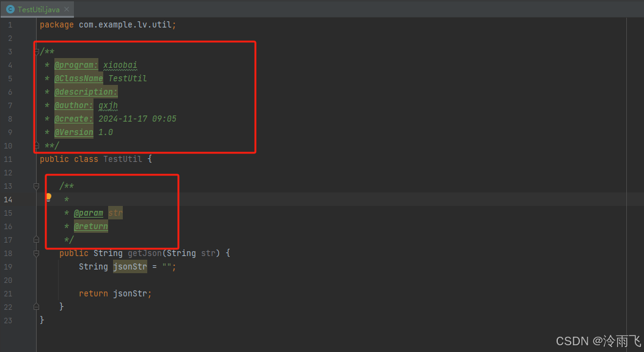This screenshot has width=644, height=352.
Task: Switch to the TestUtil.java editor tab
Action: click(x=37, y=9)
